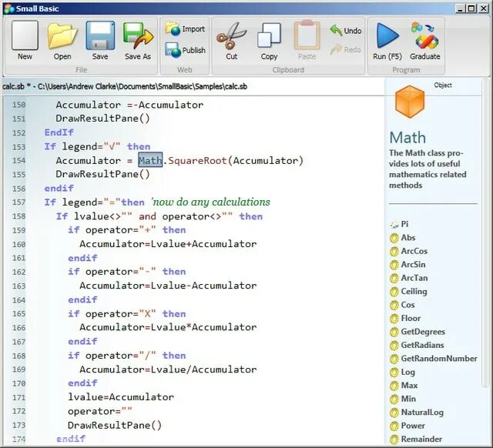The width and height of the screenshot is (493, 448).
Task: Click the Save As icon
Action: (x=138, y=36)
